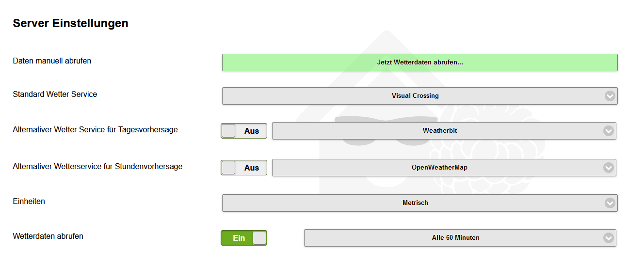The image size is (644, 265).
Task: Click the Alternativer Wetterservice für Stundenvorhersage label
Action: 97,167
